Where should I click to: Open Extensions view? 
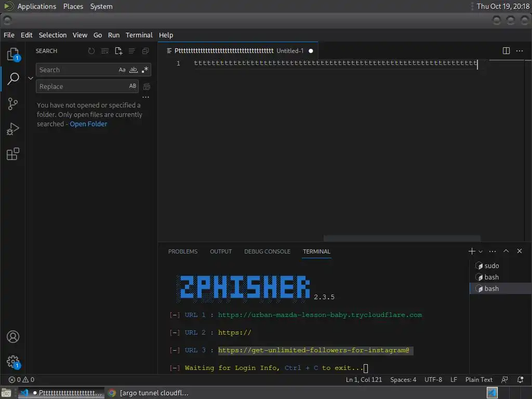(13, 154)
